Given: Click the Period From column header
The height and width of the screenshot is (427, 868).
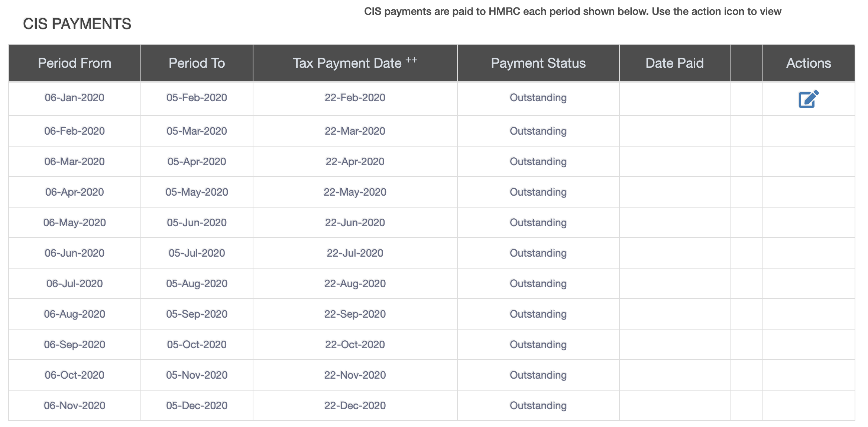Looking at the screenshot, I should click(75, 63).
